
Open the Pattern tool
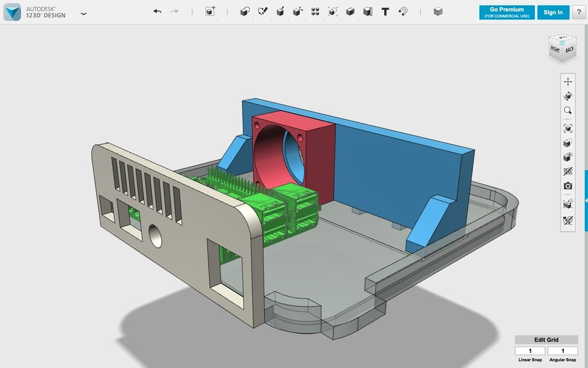315,11
